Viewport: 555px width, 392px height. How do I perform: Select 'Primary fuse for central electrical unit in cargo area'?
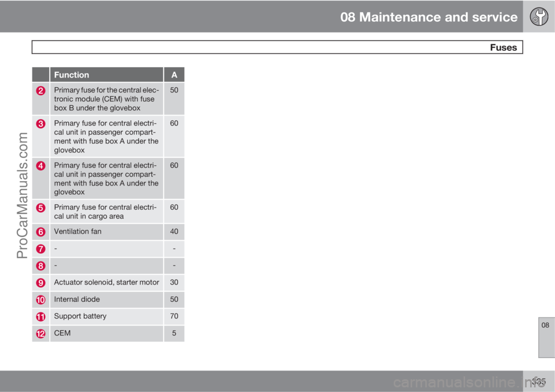pyautogui.click(x=105, y=212)
